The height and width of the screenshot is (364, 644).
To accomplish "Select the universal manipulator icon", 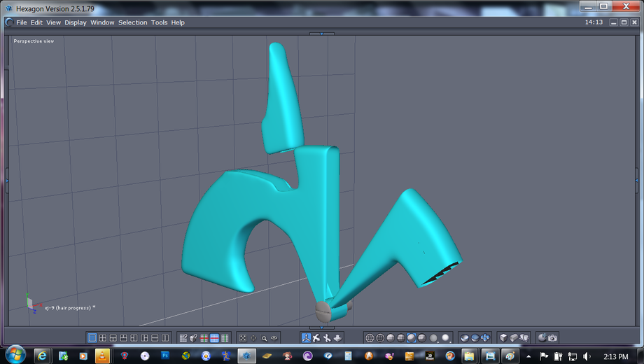I will tap(306, 337).
